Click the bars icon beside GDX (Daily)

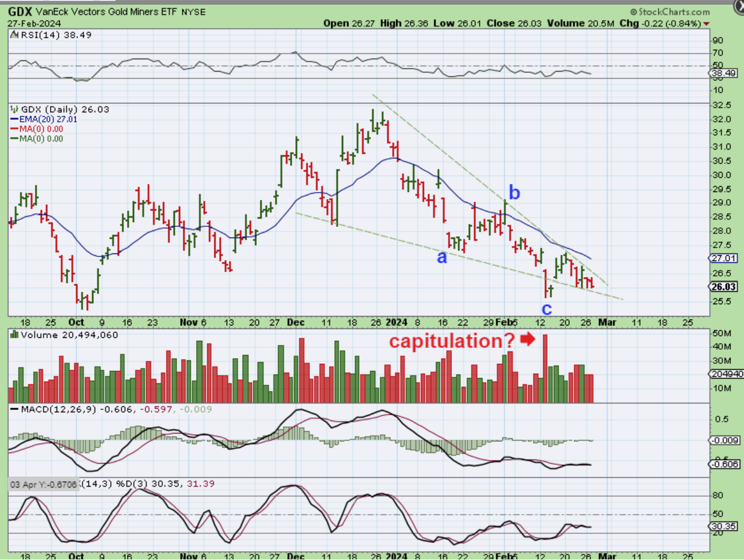[15, 109]
